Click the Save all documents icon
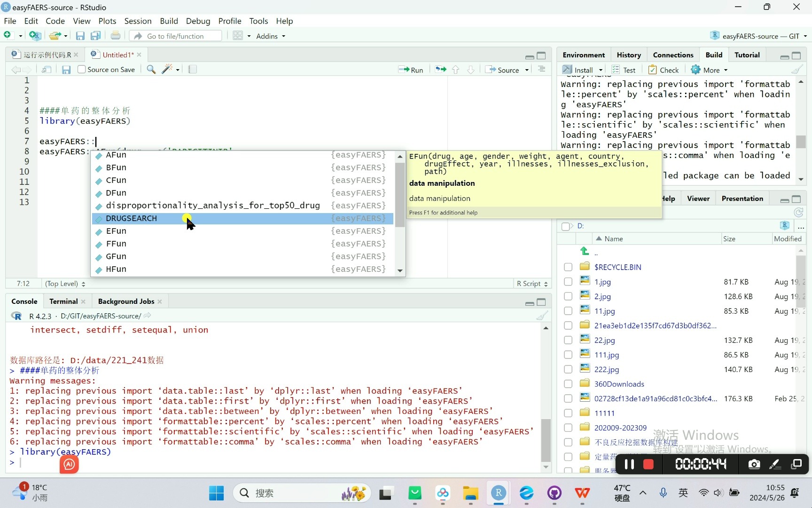Screen dimensions: 812x508 [x=95, y=36]
